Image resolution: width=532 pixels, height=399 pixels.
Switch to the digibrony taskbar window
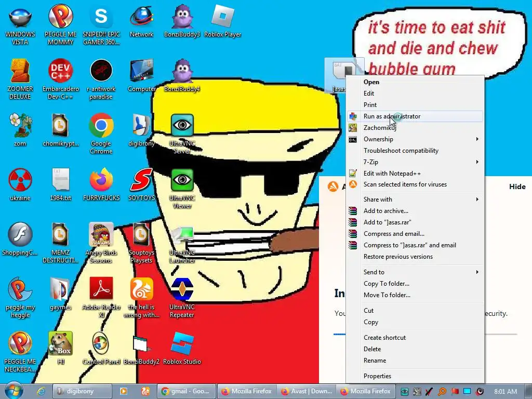(83, 391)
